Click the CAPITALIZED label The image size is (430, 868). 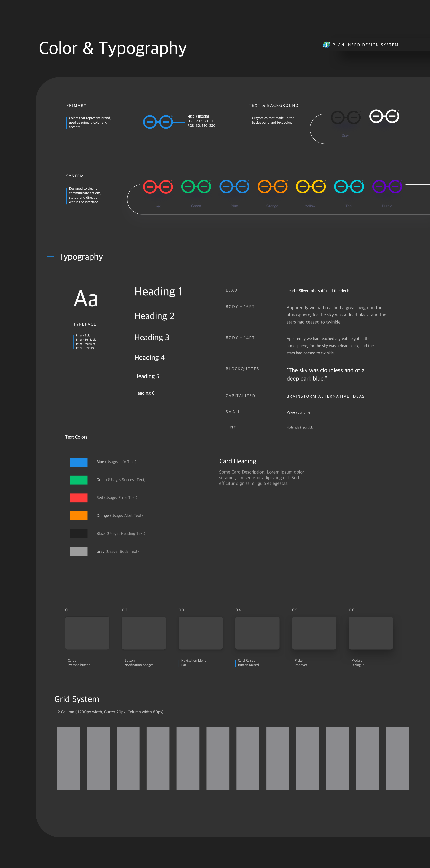coord(240,396)
